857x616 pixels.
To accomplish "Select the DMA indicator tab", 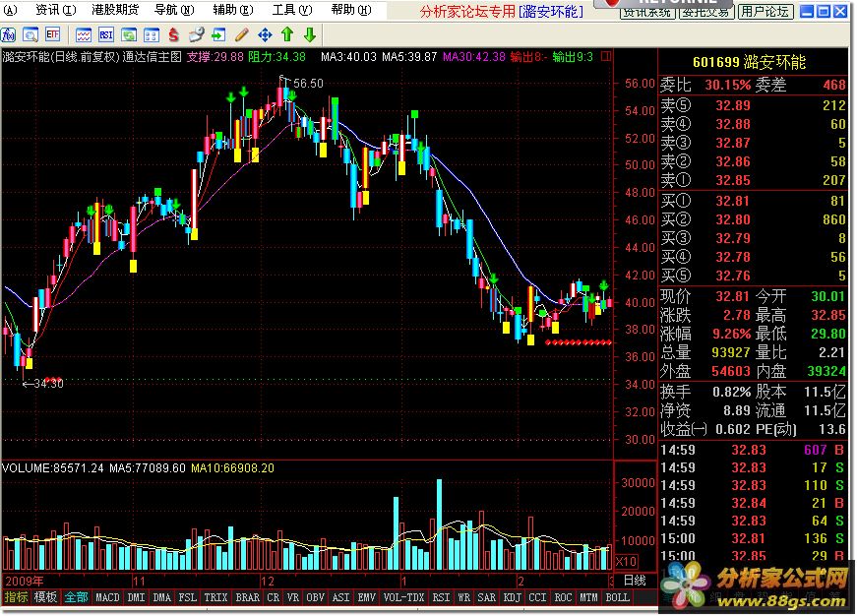I will click(x=161, y=597).
